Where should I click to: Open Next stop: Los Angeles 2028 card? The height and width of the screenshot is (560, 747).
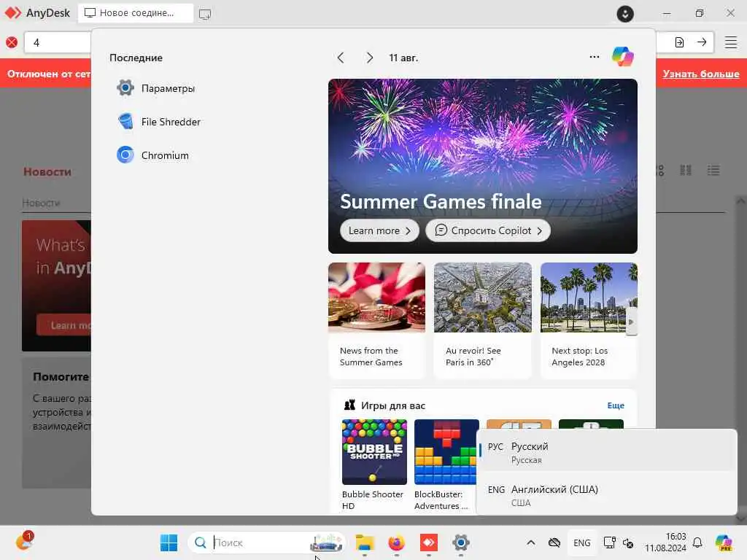[x=589, y=320]
